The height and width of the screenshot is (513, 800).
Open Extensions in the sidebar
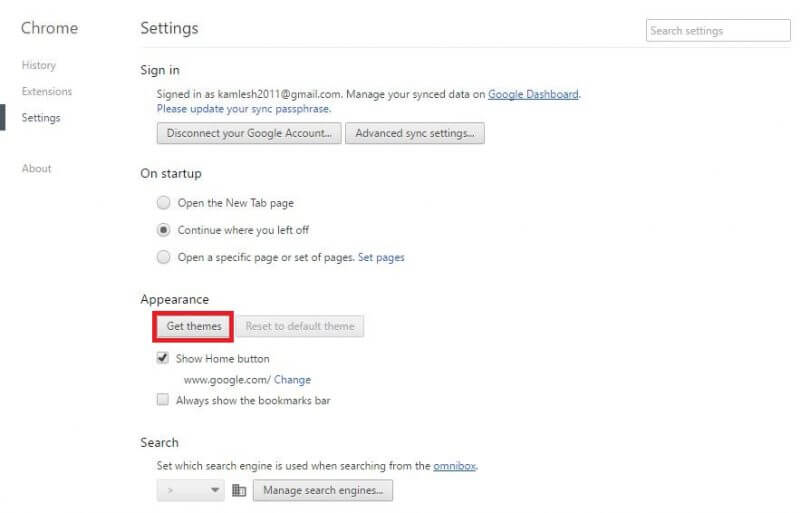tap(47, 91)
